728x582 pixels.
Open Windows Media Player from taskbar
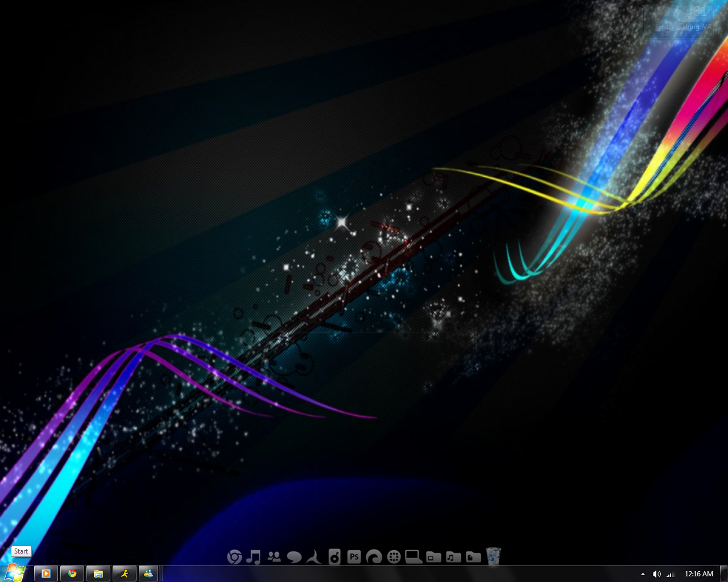(x=46, y=573)
